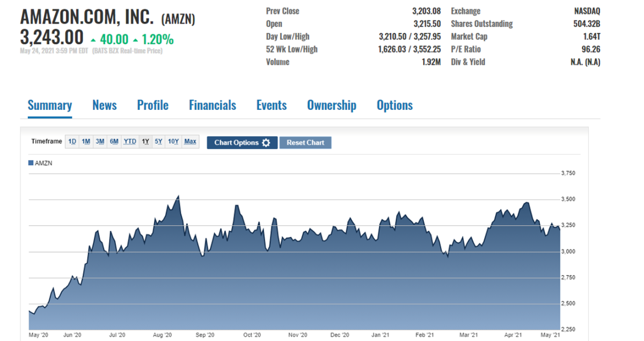This screenshot has height=341, width=644.
Task: Click the green up arrow beside 40.00
Action: (x=93, y=40)
